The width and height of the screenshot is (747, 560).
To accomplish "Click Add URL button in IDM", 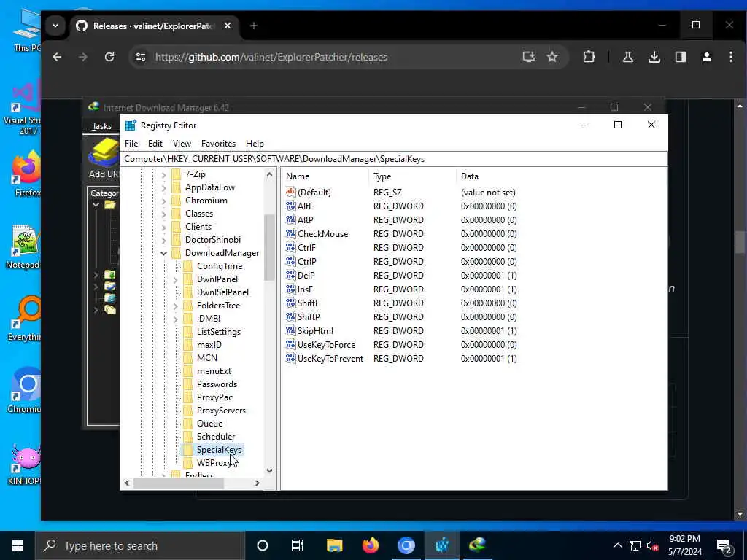I will pyautogui.click(x=104, y=158).
